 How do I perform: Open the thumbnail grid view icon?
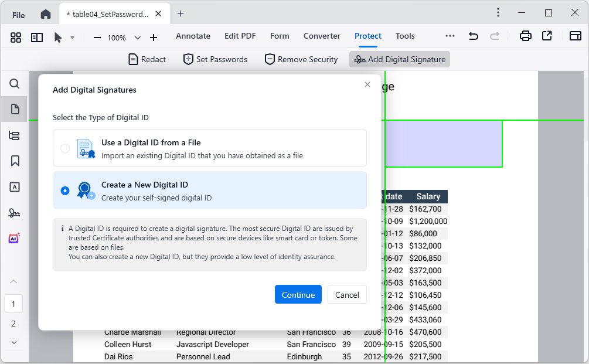pyautogui.click(x=16, y=38)
